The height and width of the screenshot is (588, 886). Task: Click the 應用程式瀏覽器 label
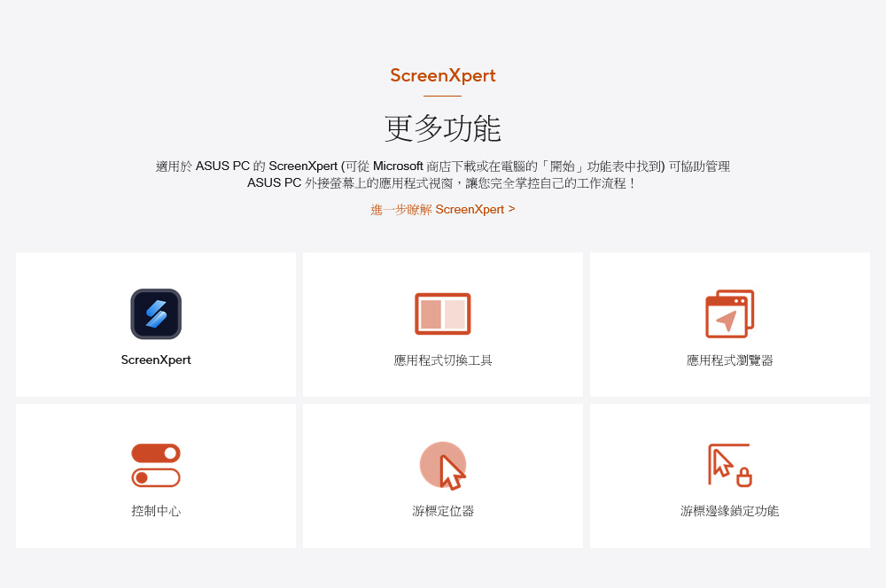point(729,360)
